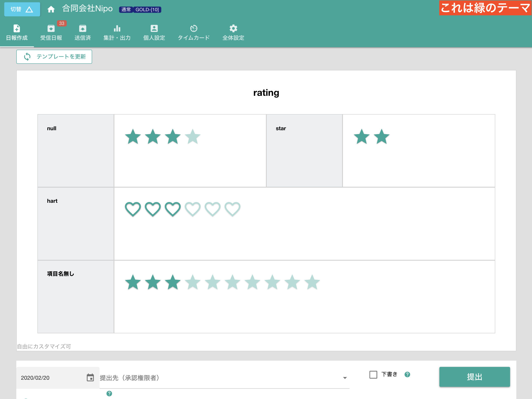Click the star label cell
The width and height of the screenshot is (532, 399).
pos(304,151)
